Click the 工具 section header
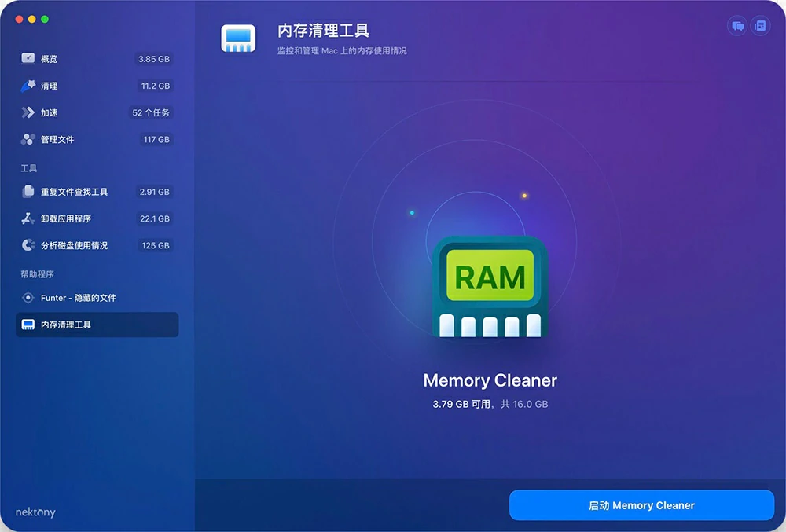The image size is (786, 532). click(28, 168)
